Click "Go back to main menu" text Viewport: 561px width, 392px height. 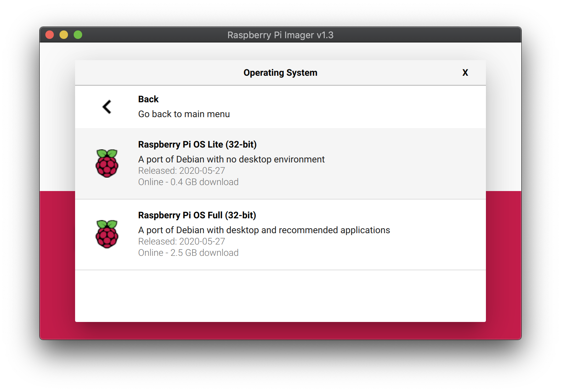[184, 114]
